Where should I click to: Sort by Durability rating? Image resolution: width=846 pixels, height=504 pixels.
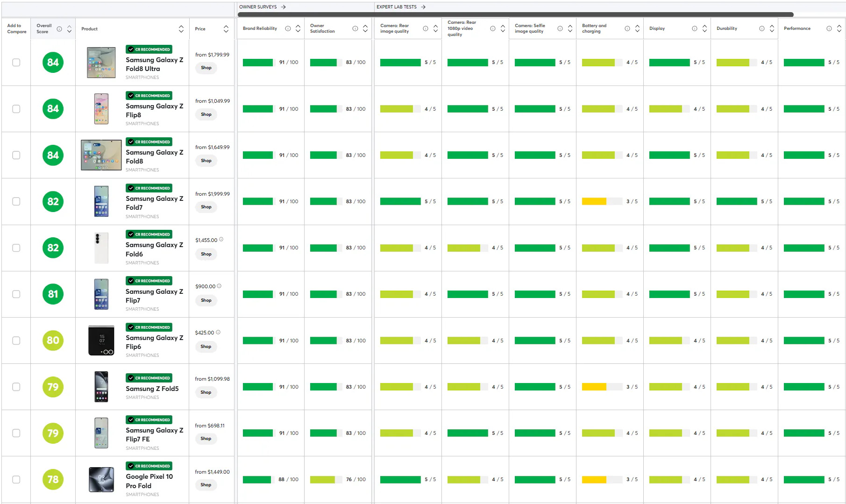coord(772,28)
